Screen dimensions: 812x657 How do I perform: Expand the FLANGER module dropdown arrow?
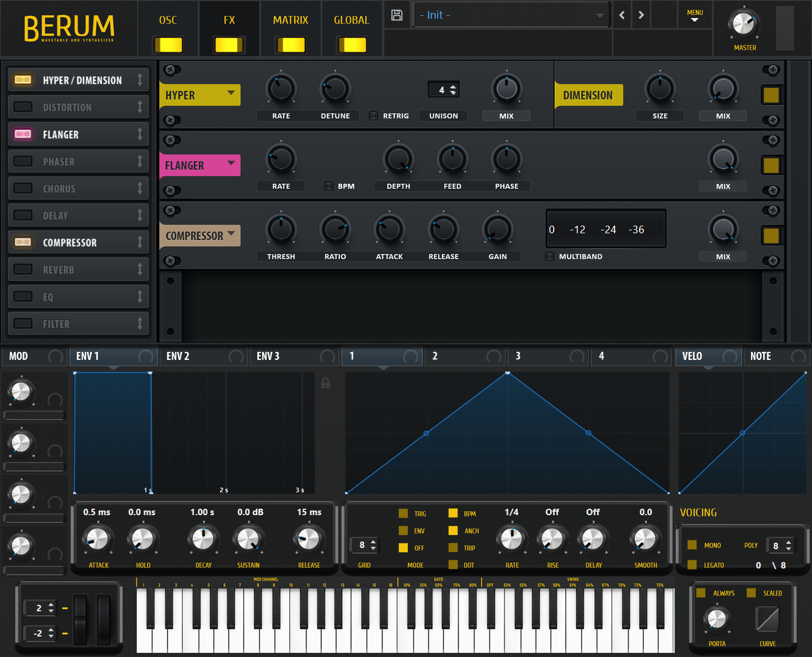[231, 163]
